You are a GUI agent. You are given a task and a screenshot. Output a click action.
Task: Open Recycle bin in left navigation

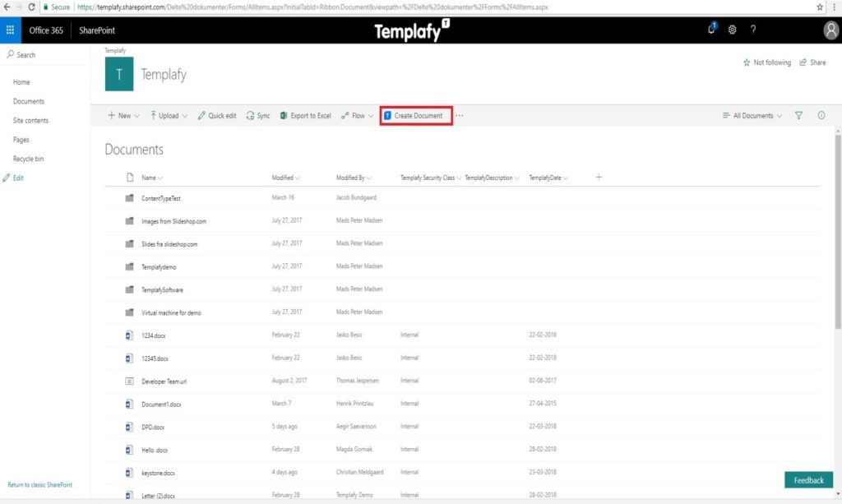point(29,159)
